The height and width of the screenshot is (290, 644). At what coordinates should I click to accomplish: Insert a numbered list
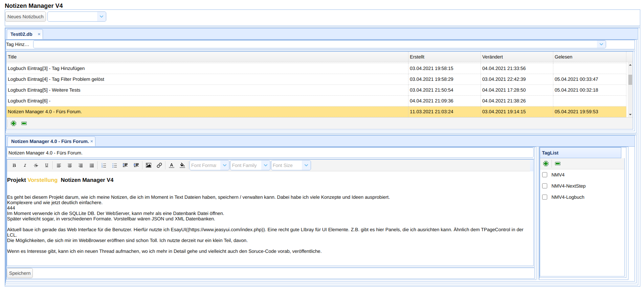(x=104, y=165)
